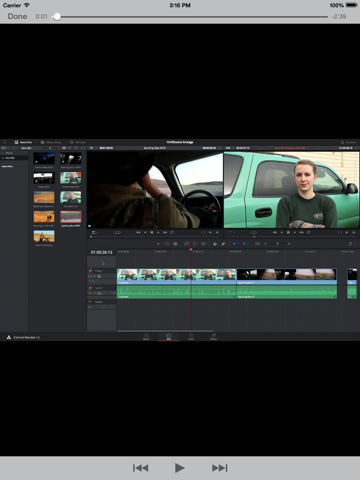Screen dimensions: 360x480
Task: Switch to the Deliver page
Action: click(x=213, y=337)
